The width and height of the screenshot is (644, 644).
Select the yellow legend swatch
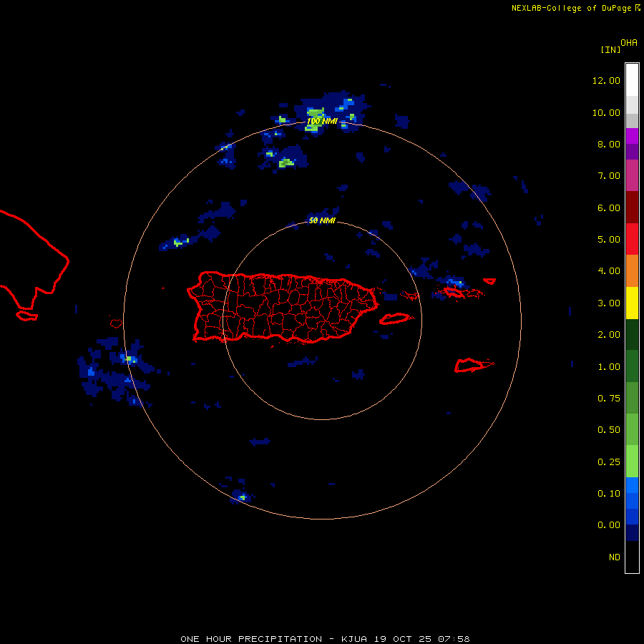[632, 303]
